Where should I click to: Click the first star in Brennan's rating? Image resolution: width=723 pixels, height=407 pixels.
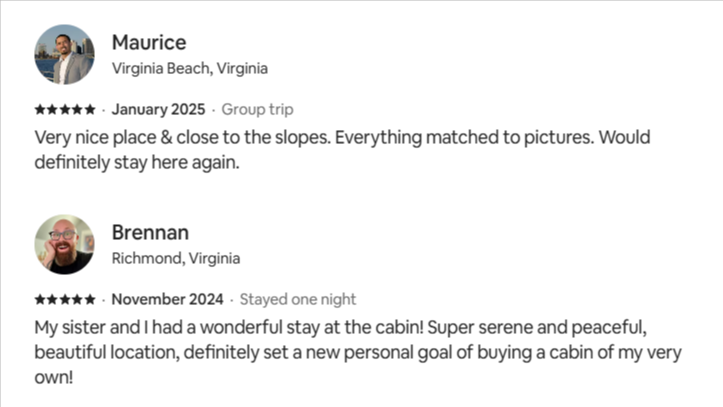coord(39,299)
